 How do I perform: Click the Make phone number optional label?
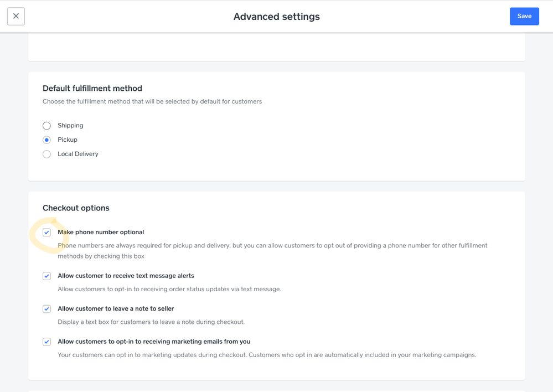(101, 233)
